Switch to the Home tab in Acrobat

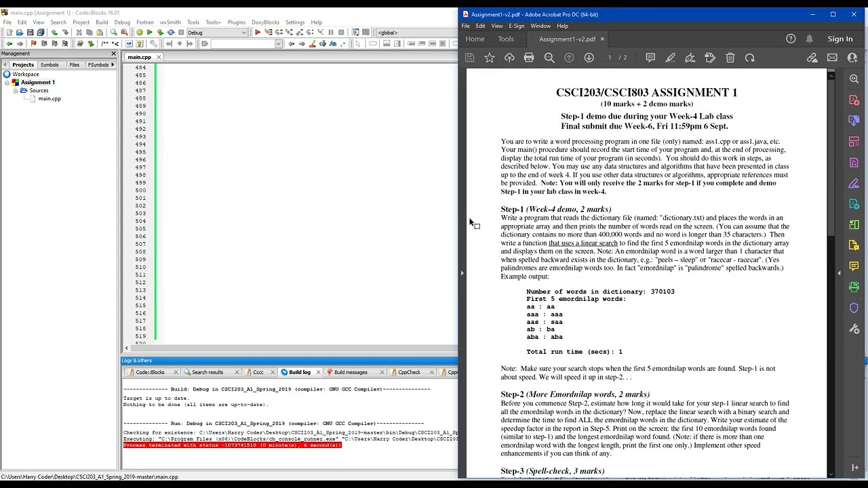coord(475,39)
